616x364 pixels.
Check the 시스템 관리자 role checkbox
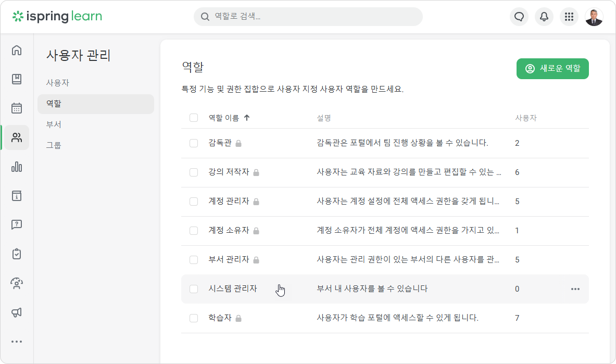[x=194, y=289]
